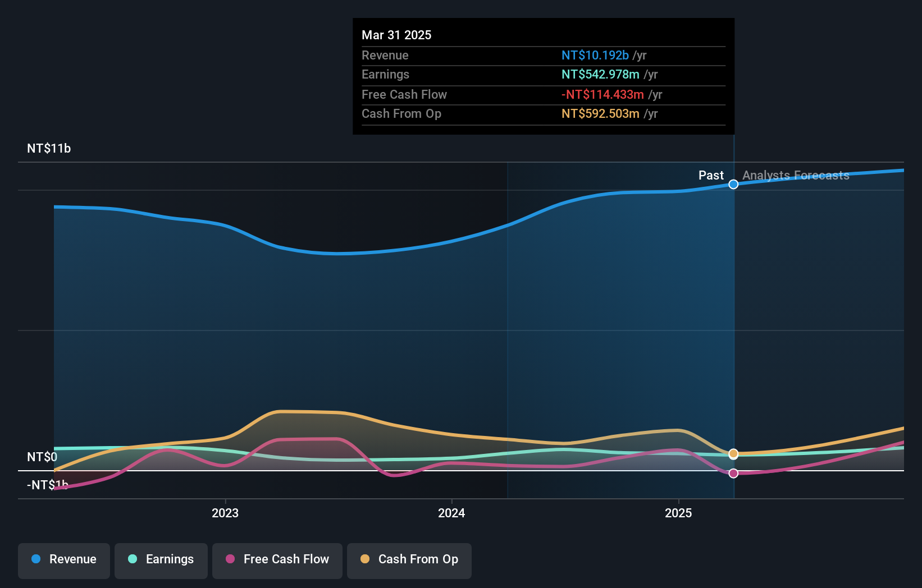This screenshot has height=588, width=922.
Task: Click the 2023 x-axis label
Action: click(x=225, y=513)
